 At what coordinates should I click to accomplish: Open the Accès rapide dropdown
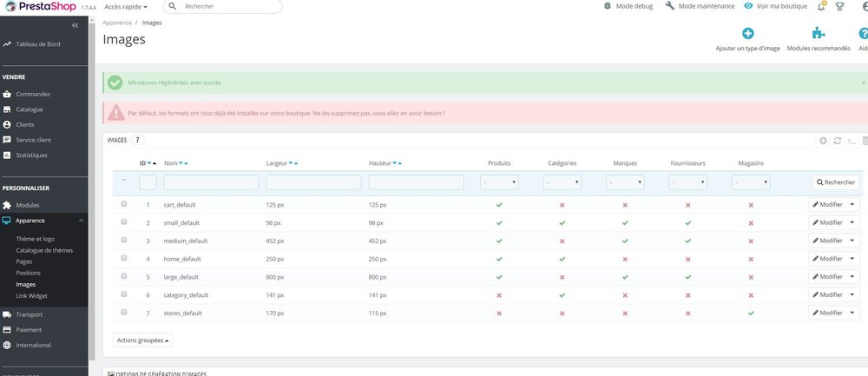pyautogui.click(x=126, y=7)
